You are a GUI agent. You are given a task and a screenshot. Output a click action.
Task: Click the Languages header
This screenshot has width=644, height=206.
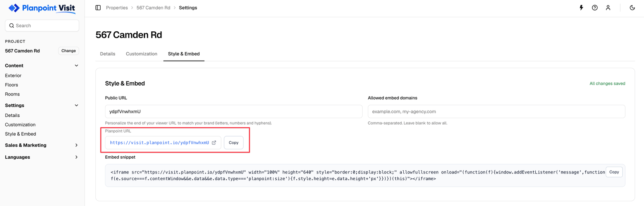[17, 157]
